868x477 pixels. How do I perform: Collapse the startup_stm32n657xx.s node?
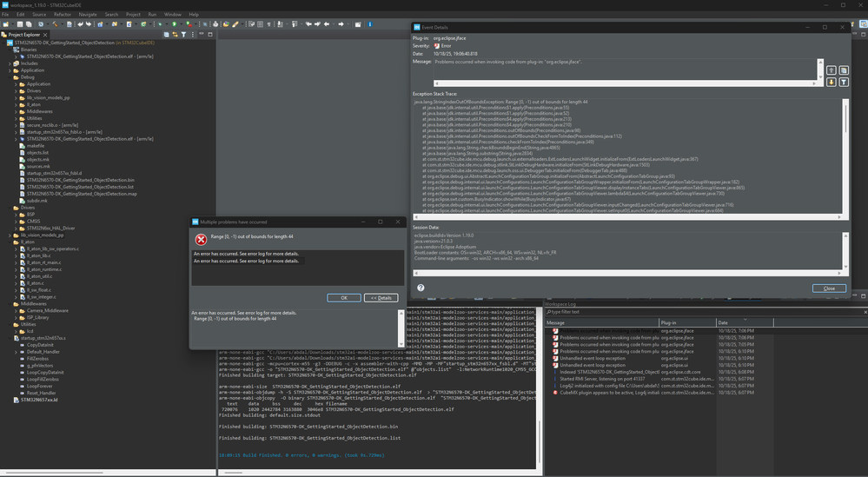coord(10,338)
